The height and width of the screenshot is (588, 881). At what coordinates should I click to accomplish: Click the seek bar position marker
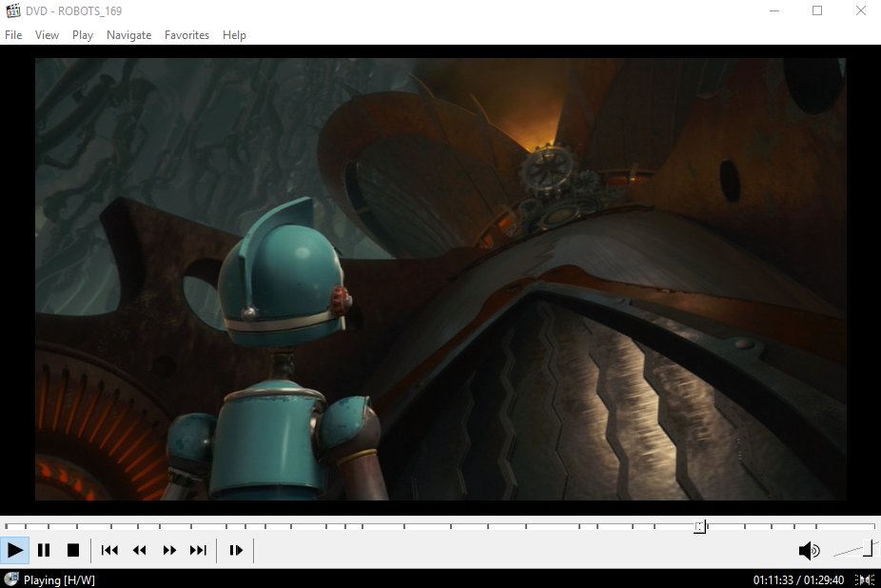(x=699, y=526)
